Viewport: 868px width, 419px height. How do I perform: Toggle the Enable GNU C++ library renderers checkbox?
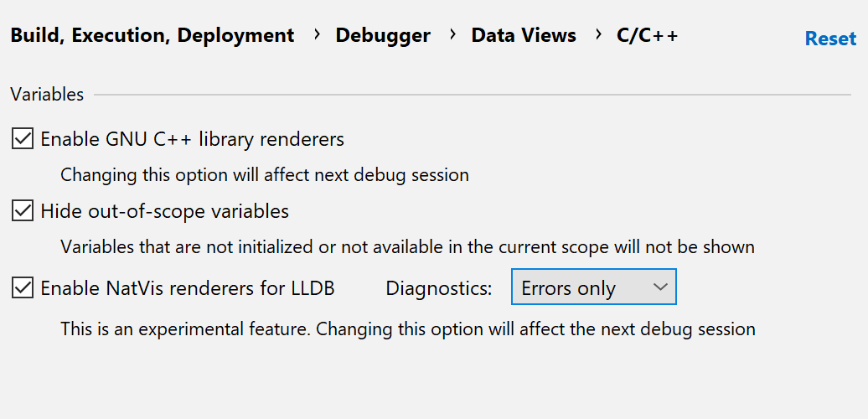(x=22, y=138)
